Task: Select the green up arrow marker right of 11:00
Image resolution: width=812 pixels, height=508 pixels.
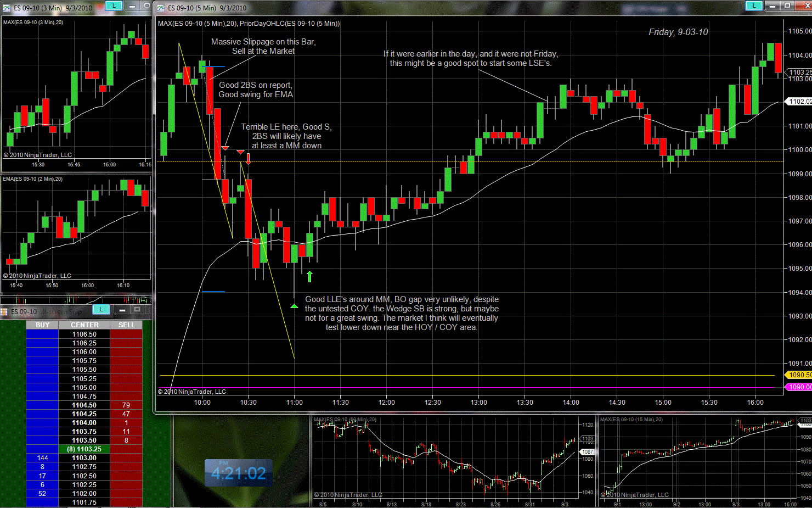Action: pyautogui.click(x=310, y=277)
